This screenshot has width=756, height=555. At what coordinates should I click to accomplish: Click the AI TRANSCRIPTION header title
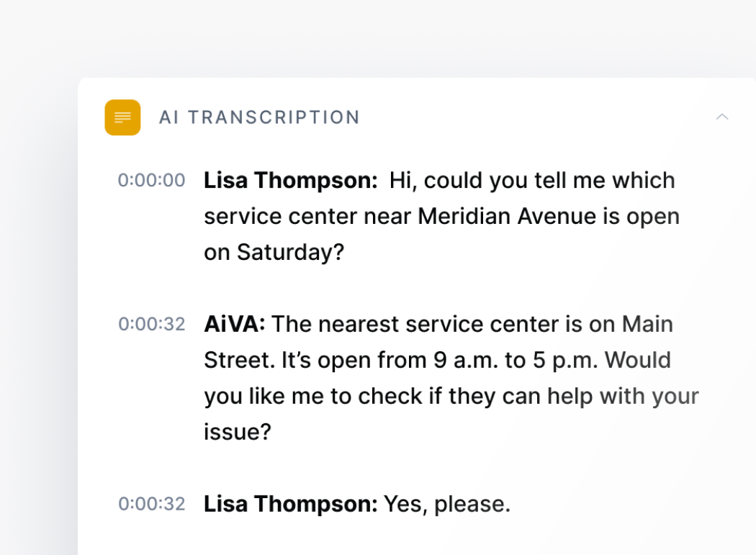click(x=259, y=117)
